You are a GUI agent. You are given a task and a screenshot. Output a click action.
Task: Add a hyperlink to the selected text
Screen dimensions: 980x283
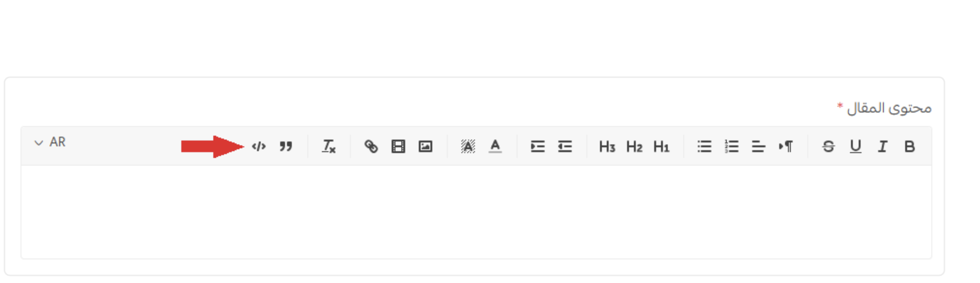pos(371,146)
